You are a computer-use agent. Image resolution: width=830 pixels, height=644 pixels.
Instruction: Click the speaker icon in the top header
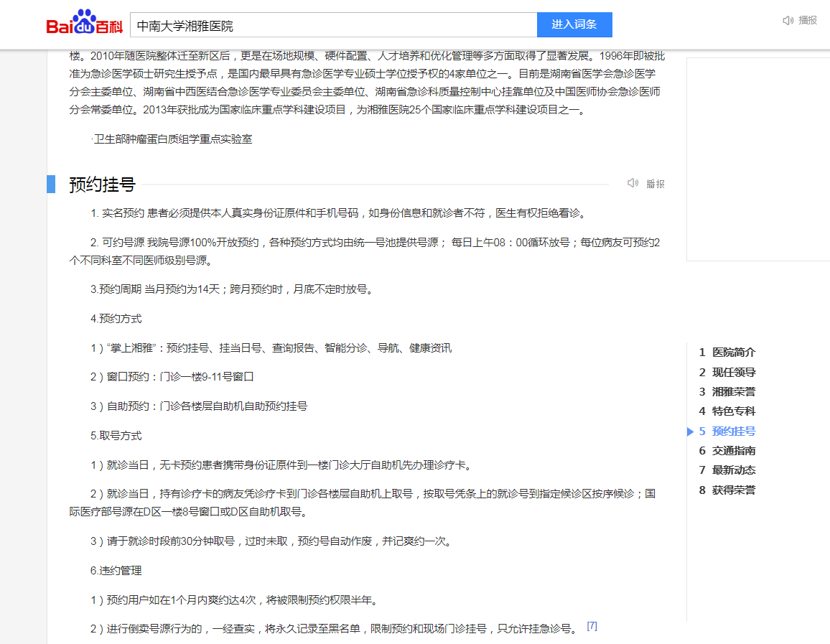click(788, 21)
